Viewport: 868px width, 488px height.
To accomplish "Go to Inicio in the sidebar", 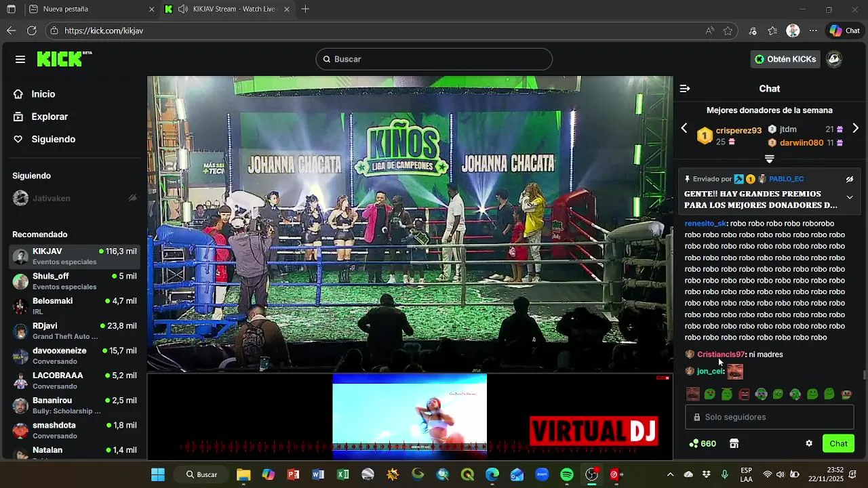I will tap(43, 94).
